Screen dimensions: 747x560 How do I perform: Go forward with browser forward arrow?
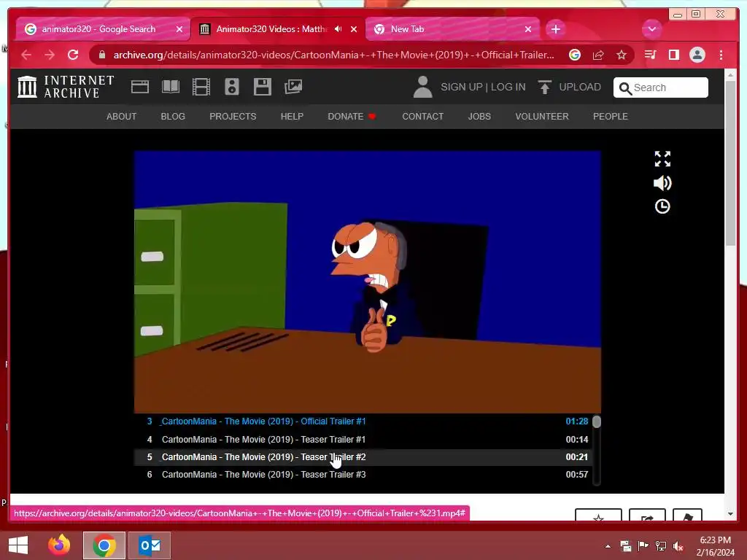[50, 55]
